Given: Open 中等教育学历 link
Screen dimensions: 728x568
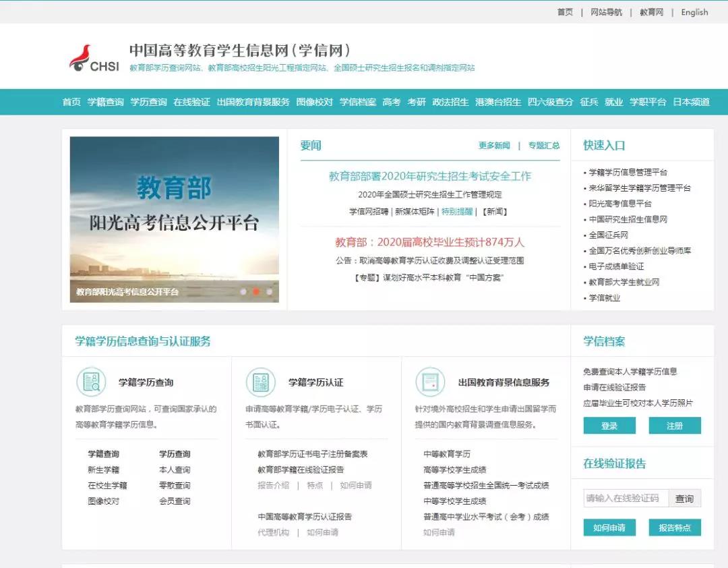Looking at the screenshot, I should [x=447, y=454].
